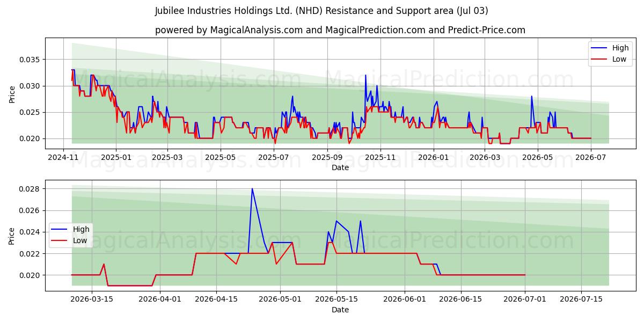Screen dimensions: 644x322
Task: Click 'Low' in the bottom chart legend
Action: click(x=80, y=241)
